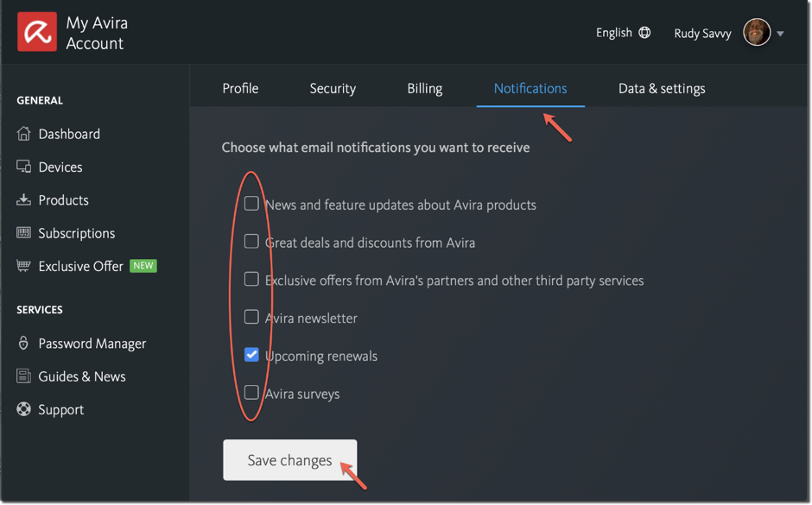This screenshot has height=505, width=812.
Task: Open Dashboard via its home icon
Action: coord(23,134)
